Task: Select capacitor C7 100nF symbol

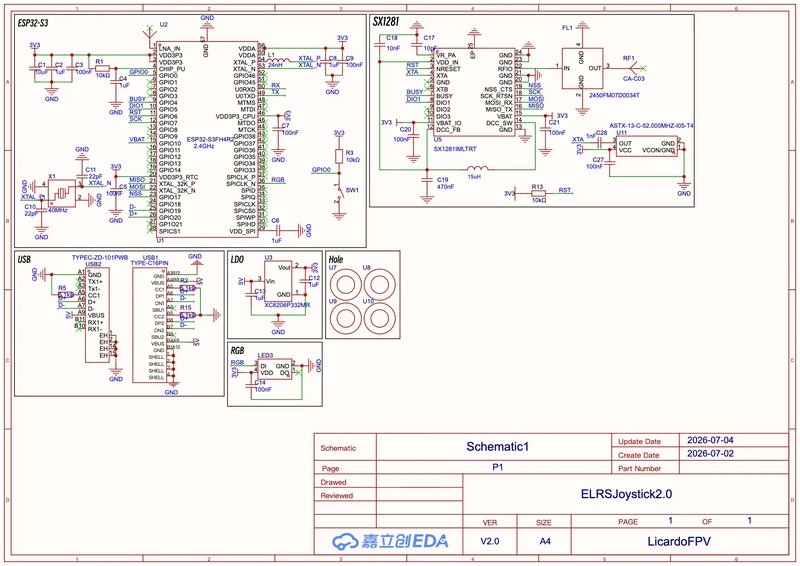Action: (278, 129)
